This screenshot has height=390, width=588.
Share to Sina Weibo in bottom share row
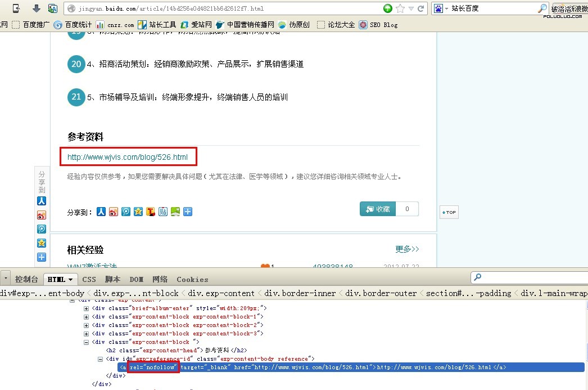(114, 212)
